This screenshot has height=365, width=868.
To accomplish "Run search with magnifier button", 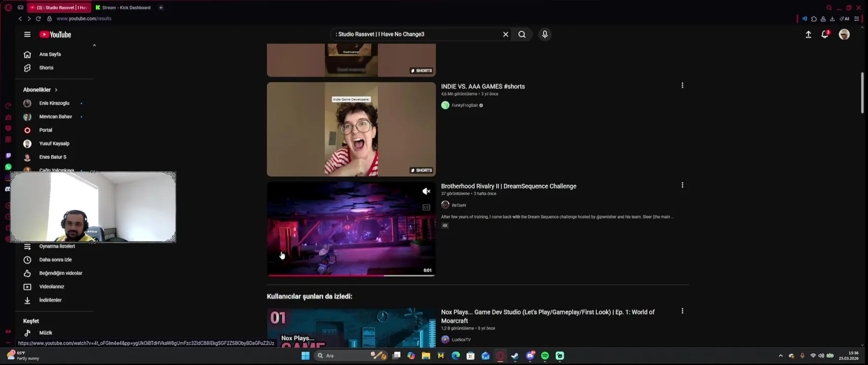I will click(522, 34).
